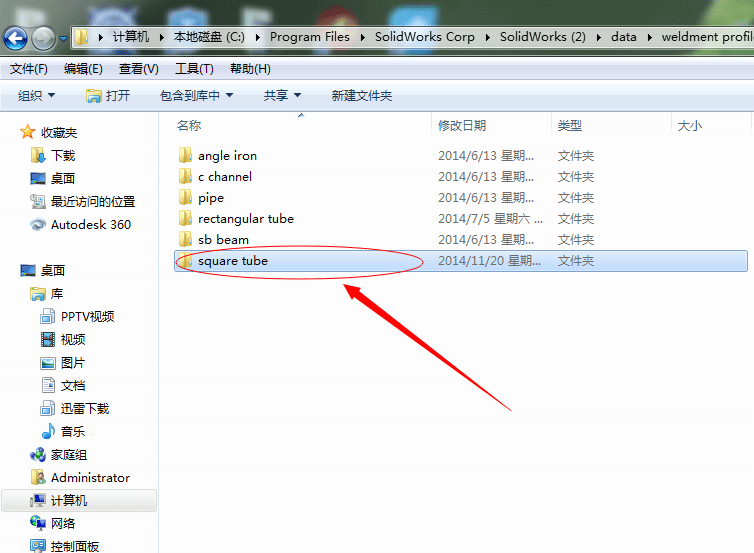The width and height of the screenshot is (754, 553).
Task: Click the pipe folder name
Action: coord(211,198)
